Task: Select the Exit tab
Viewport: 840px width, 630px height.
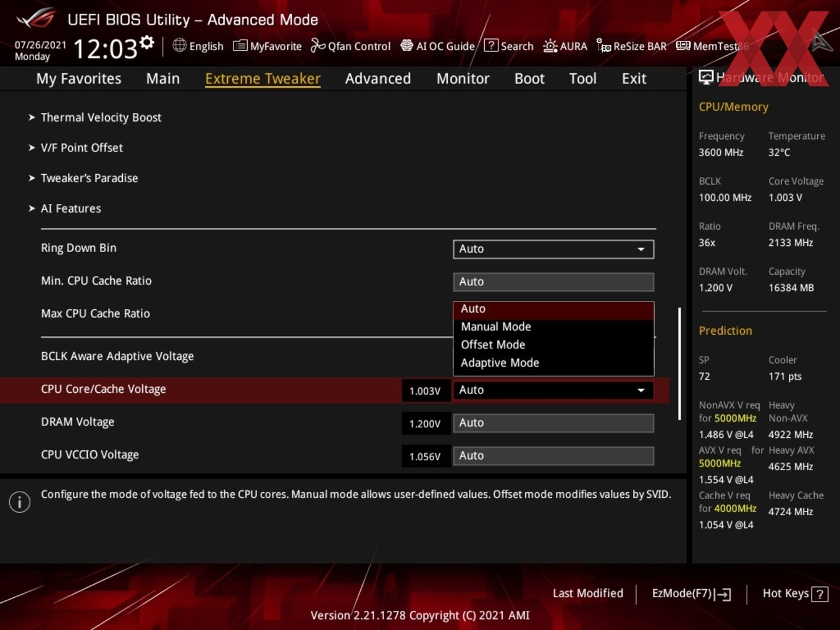Action: [x=634, y=78]
